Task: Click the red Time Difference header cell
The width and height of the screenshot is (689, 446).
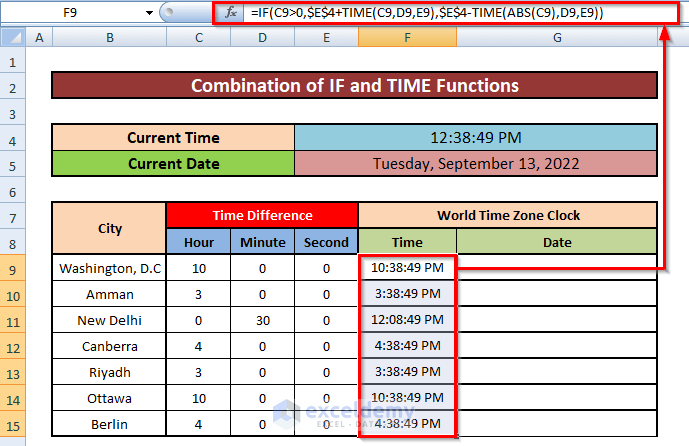Action: pos(262,215)
